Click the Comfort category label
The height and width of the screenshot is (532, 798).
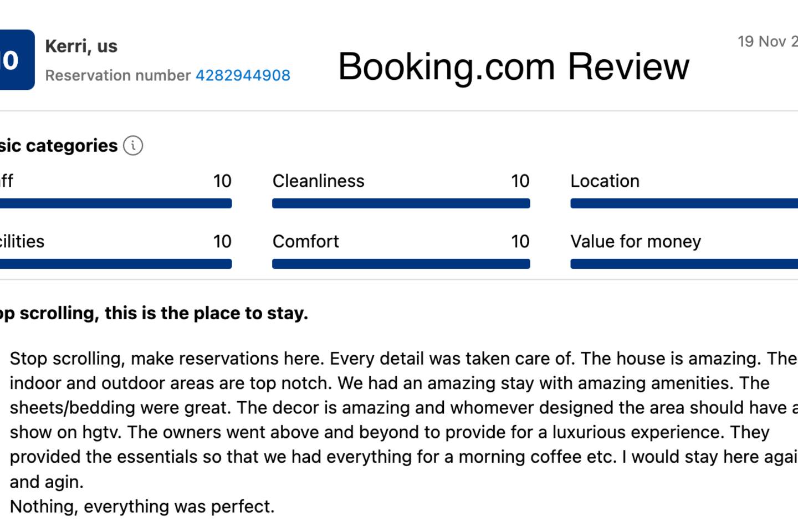click(305, 242)
